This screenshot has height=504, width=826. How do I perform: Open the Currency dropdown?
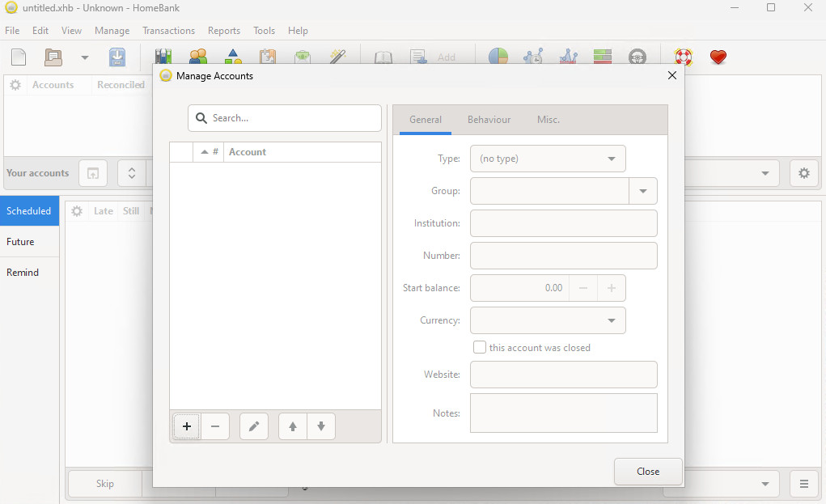click(x=548, y=320)
